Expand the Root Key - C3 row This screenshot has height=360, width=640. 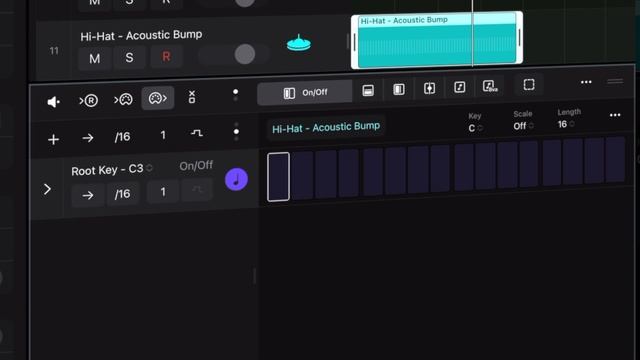pyautogui.click(x=47, y=189)
